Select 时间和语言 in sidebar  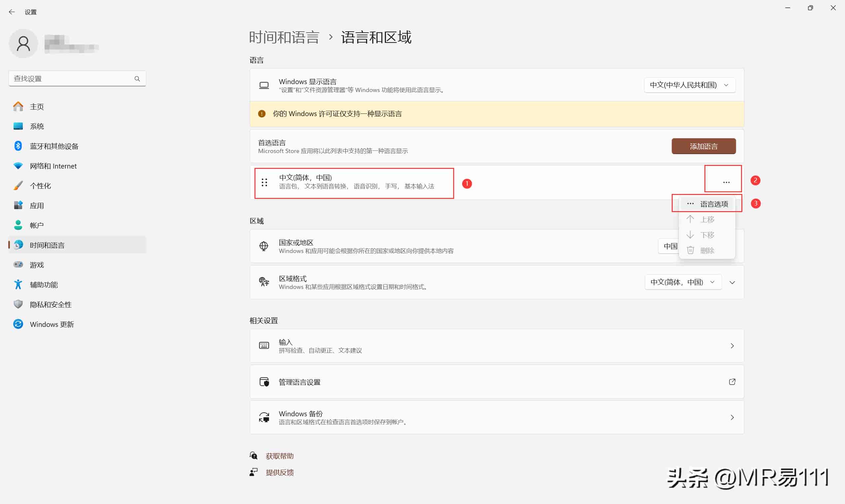pos(77,245)
